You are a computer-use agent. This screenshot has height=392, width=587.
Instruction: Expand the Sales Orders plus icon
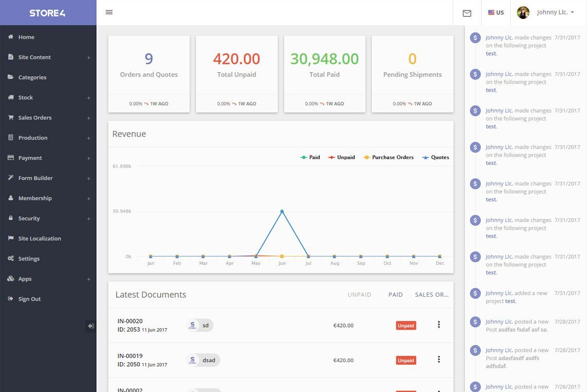89,118
